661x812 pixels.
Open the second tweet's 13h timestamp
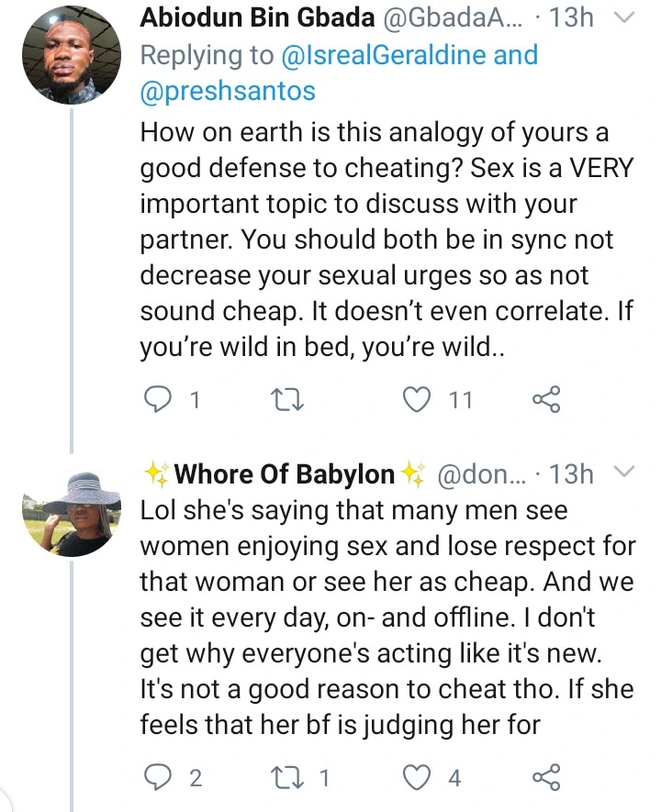(570, 474)
